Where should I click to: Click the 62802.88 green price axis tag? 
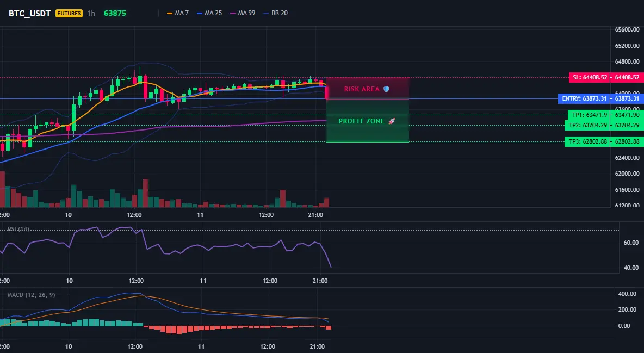(x=627, y=142)
